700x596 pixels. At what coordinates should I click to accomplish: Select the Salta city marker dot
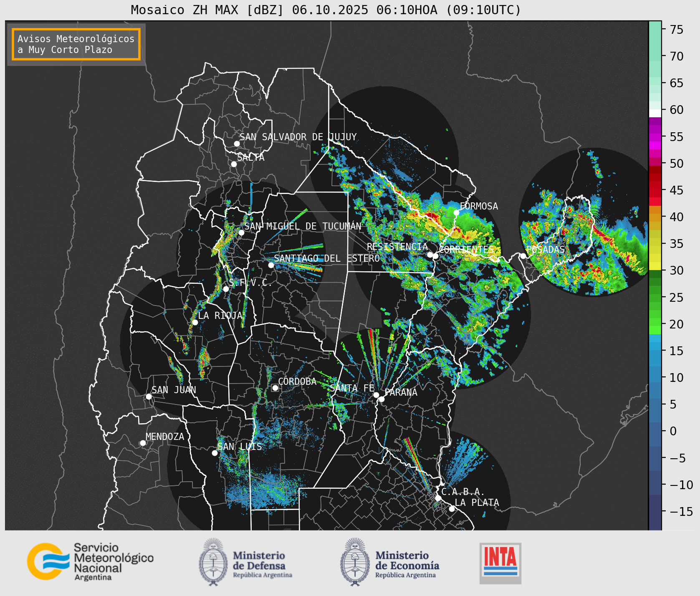[234, 164]
